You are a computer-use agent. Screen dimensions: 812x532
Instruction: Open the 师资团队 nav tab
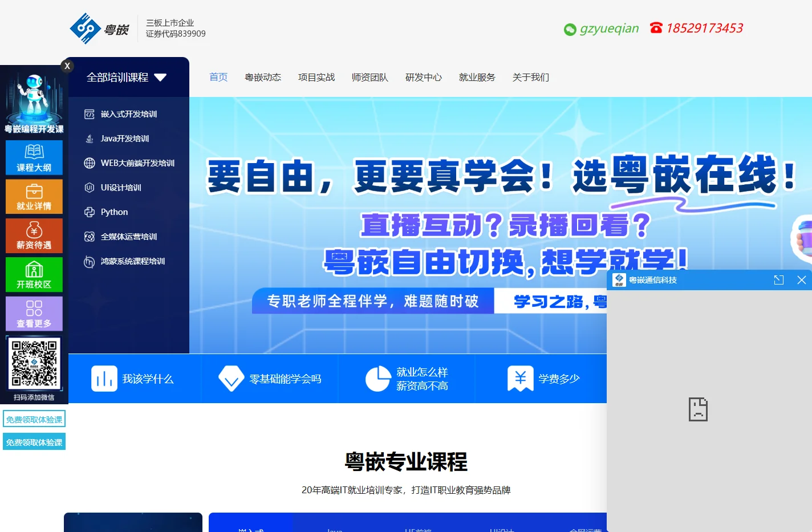click(x=370, y=77)
